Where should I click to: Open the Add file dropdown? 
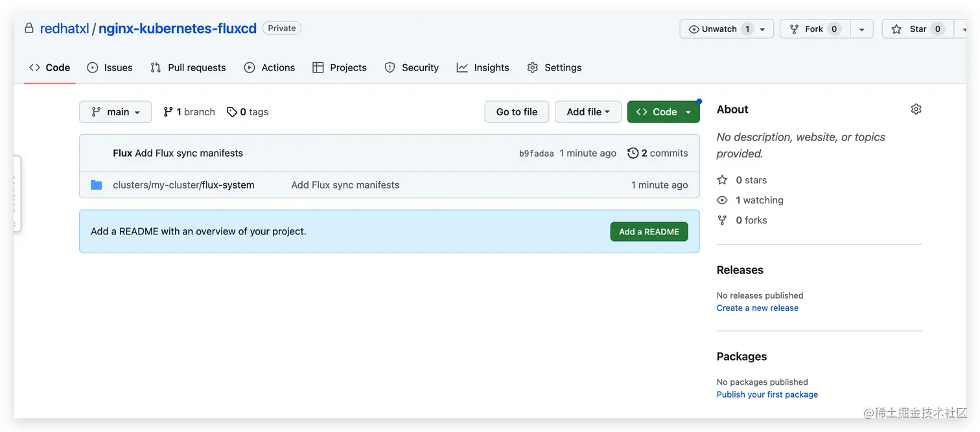[x=588, y=112]
